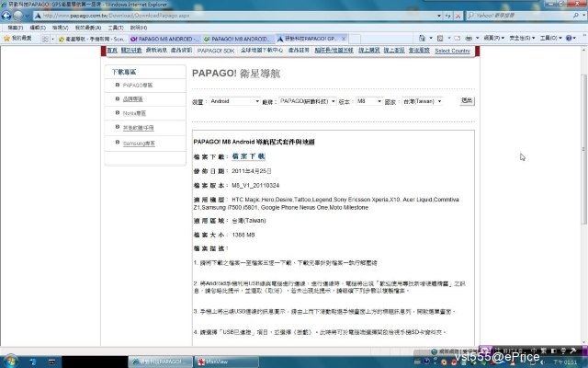Click the 檔案下載 download link
This screenshot has width=588, height=368.
[x=248, y=156]
